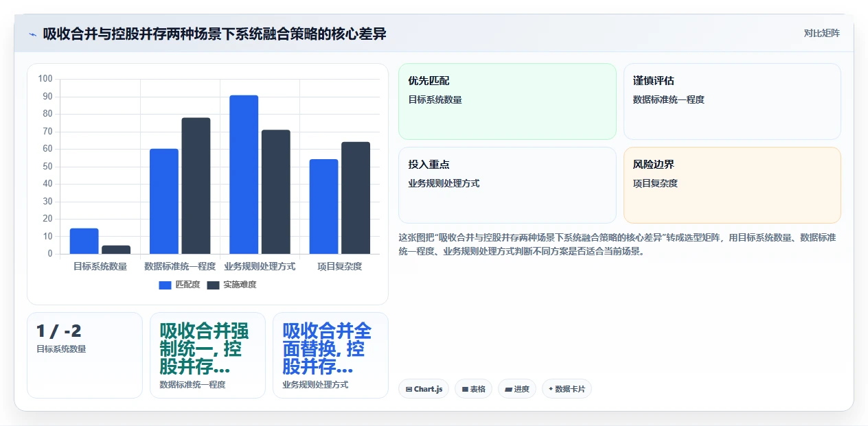This screenshot has width=868, height=426.
Task: Click the 表格 tag icon
Action: 465,389
